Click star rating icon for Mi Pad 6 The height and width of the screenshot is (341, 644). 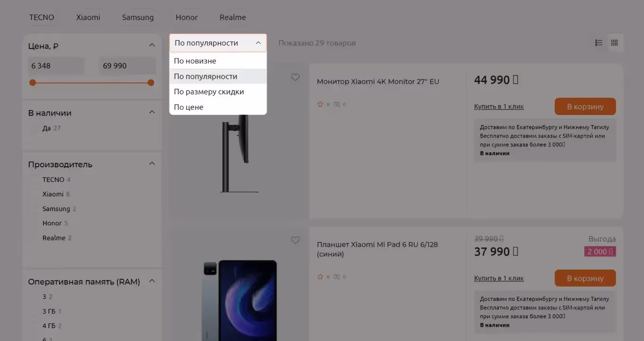320,277
